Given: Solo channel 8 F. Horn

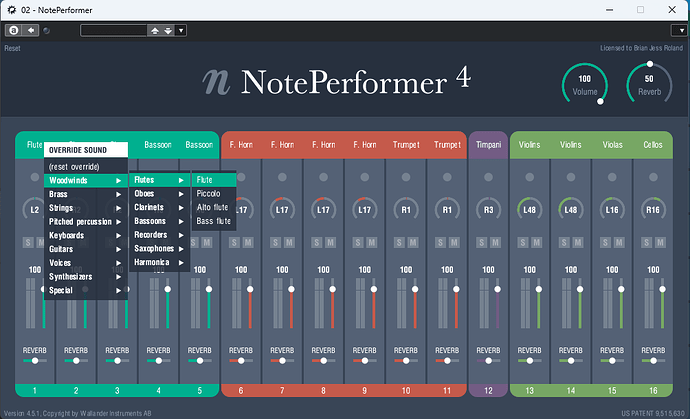Looking at the screenshot, I should tap(317, 243).
